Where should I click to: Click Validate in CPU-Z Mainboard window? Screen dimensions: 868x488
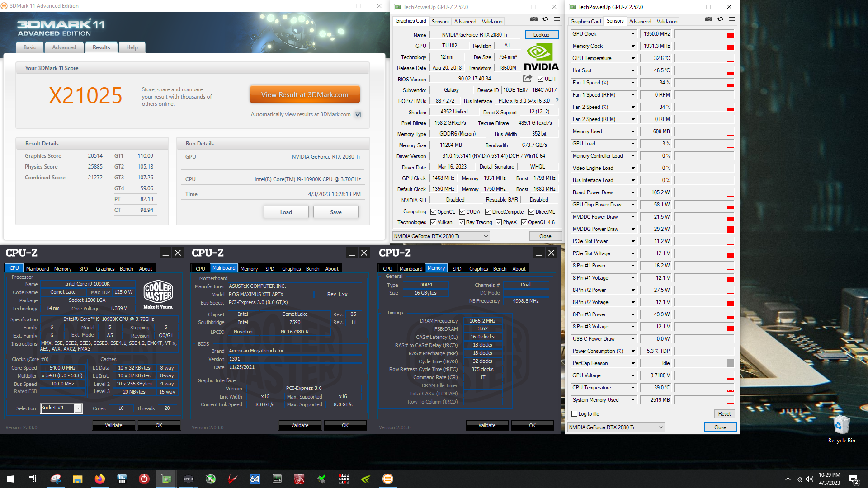pyautogui.click(x=300, y=425)
